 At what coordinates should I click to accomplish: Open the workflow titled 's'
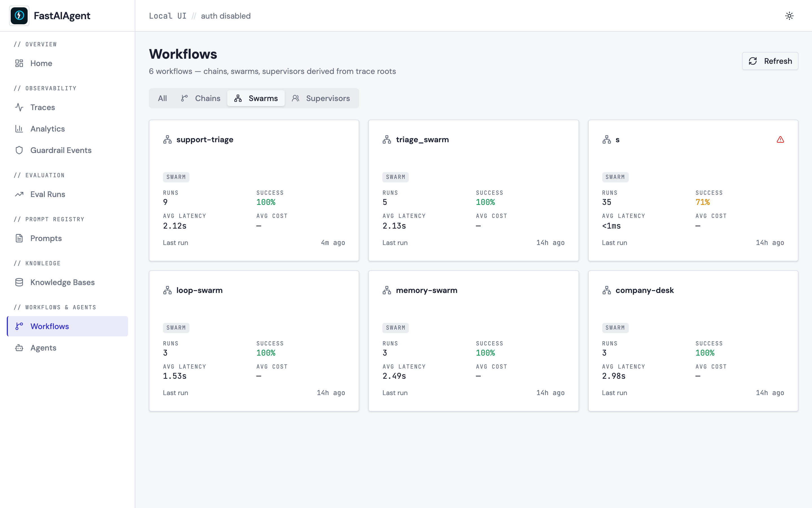(617, 139)
